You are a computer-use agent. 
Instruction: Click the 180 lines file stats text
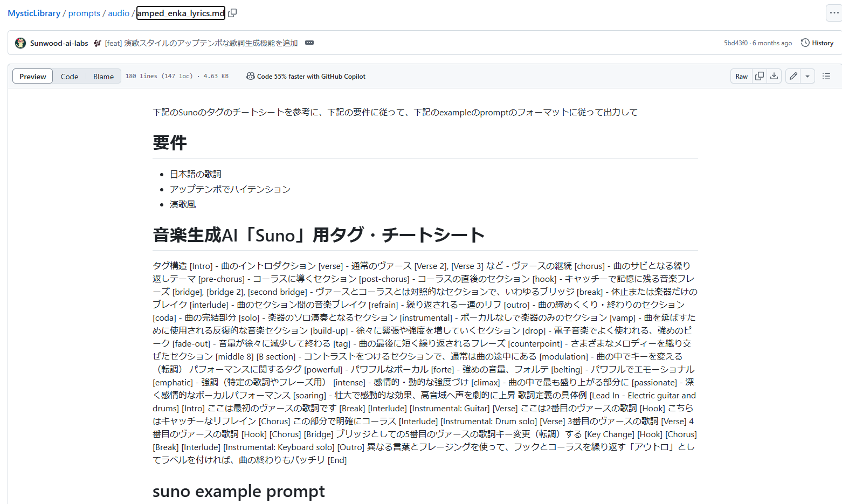(177, 77)
